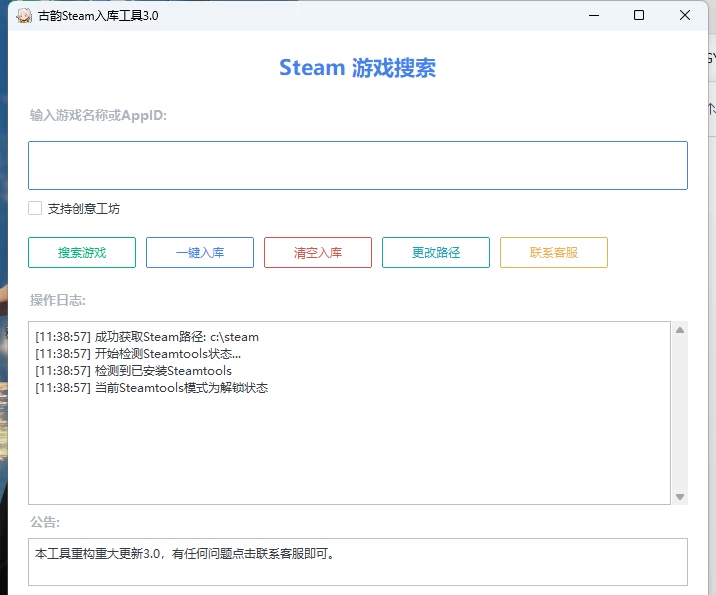716x595 pixels.
Task: Click the 公告 label
Action: (45, 521)
